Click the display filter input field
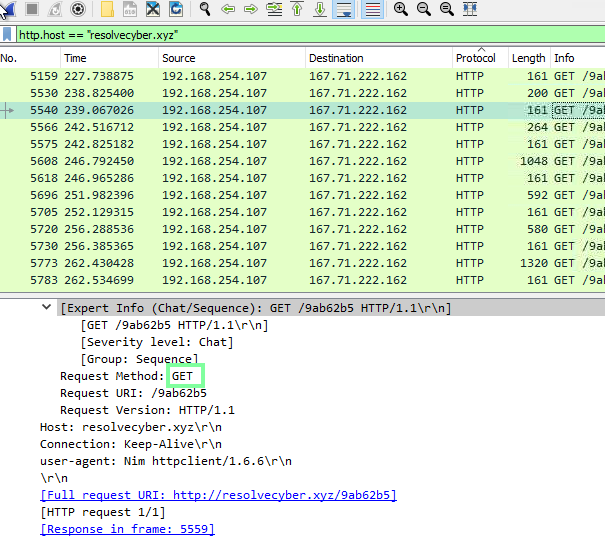 [x=300, y=35]
